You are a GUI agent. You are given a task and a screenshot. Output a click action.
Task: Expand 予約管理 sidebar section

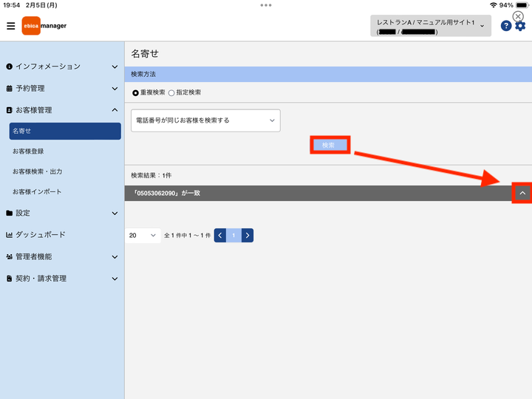pos(62,88)
